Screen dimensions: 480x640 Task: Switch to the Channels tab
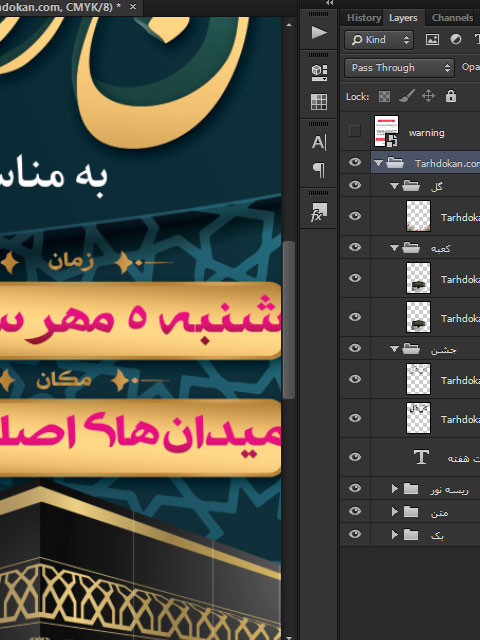point(452,18)
